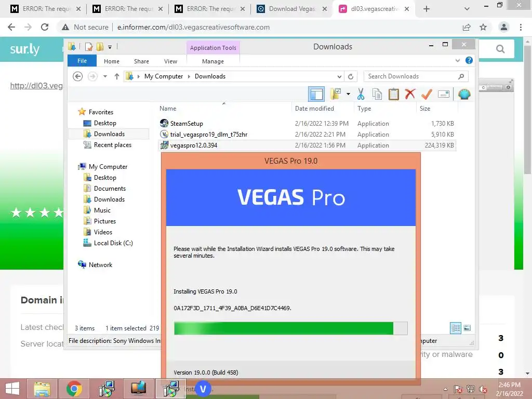Click My Computer in the address breadcrumb
The height and width of the screenshot is (399, 532).
coord(164,76)
